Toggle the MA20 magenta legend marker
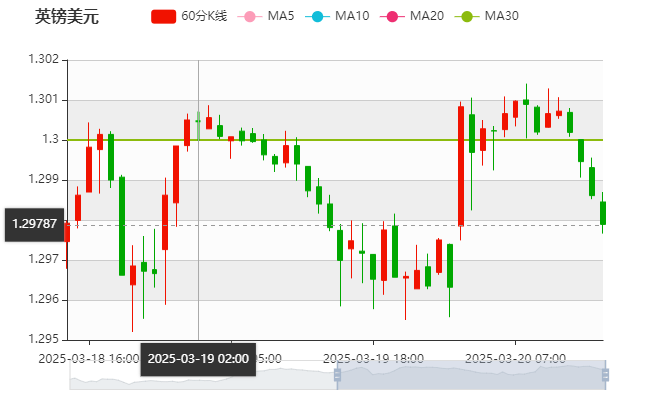The height and width of the screenshot is (400, 670). click(x=392, y=16)
